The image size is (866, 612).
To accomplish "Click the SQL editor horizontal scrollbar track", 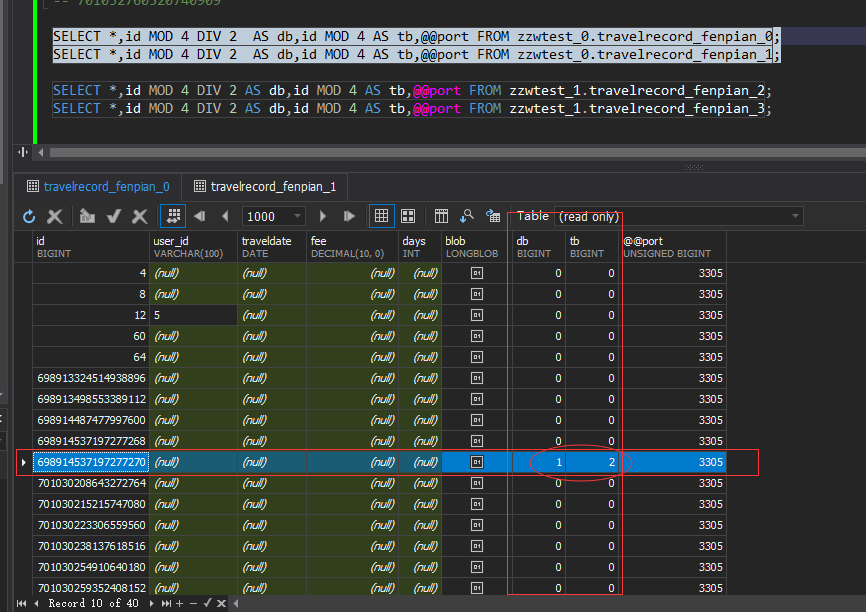I will point(458,152).
